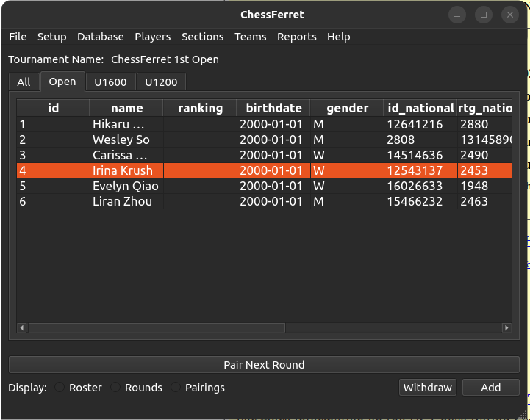Close the ChessFerret window
This screenshot has height=420, width=530.
click(x=510, y=15)
